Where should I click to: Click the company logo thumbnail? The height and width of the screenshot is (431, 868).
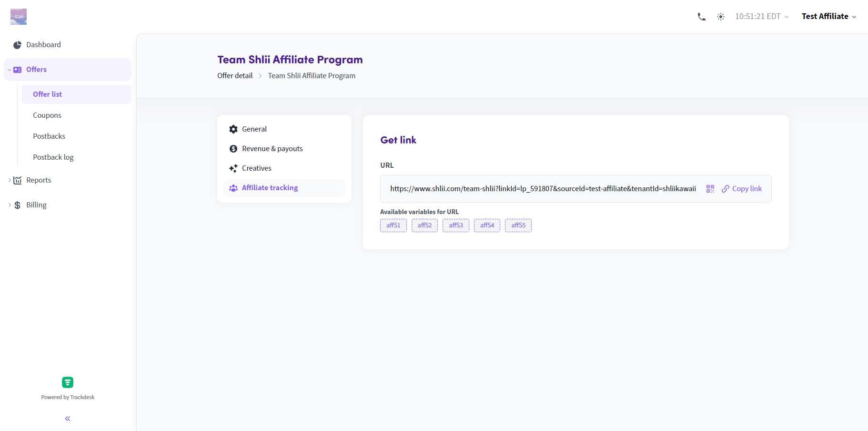point(19,17)
